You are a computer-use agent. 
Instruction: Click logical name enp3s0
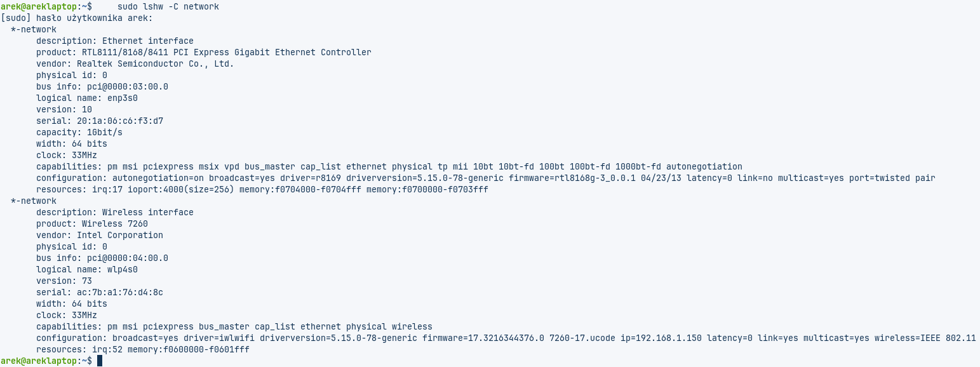[x=123, y=98]
